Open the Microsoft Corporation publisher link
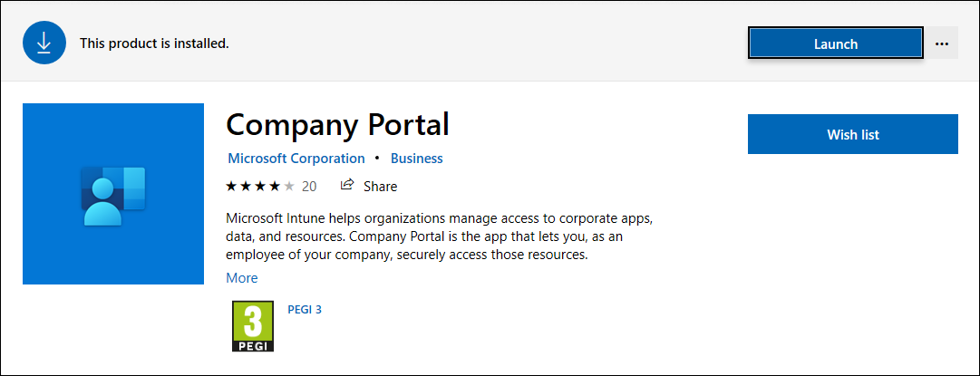 click(296, 159)
